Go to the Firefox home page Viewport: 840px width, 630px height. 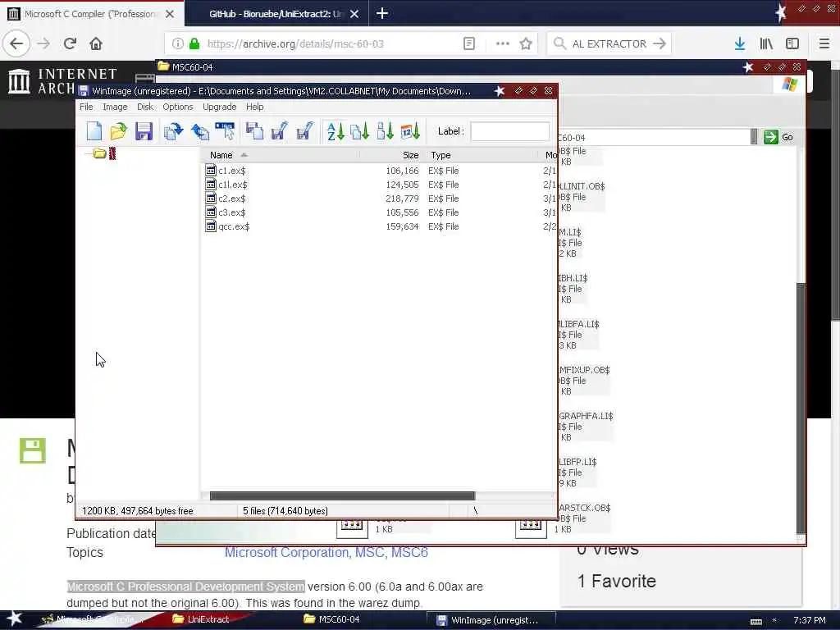(x=96, y=43)
